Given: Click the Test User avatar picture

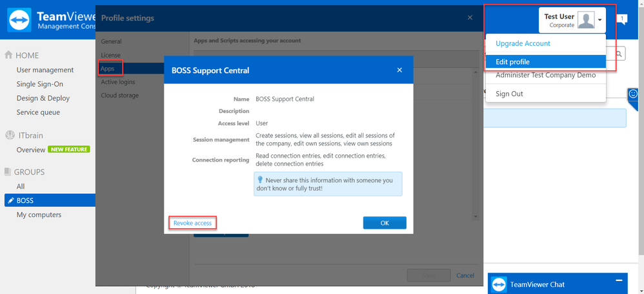Looking at the screenshot, I should pos(586,20).
